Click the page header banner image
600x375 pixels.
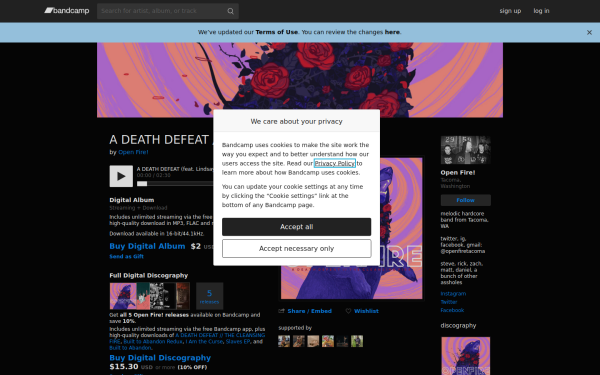point(300,80)
